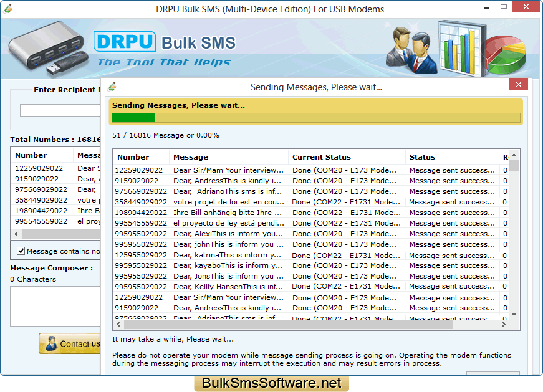Image resolution: width=543 pixels, height=392 pixels.
Task: Select the 'Dear, katrinaThis is inform y...' message
Action: coord(227,255)
